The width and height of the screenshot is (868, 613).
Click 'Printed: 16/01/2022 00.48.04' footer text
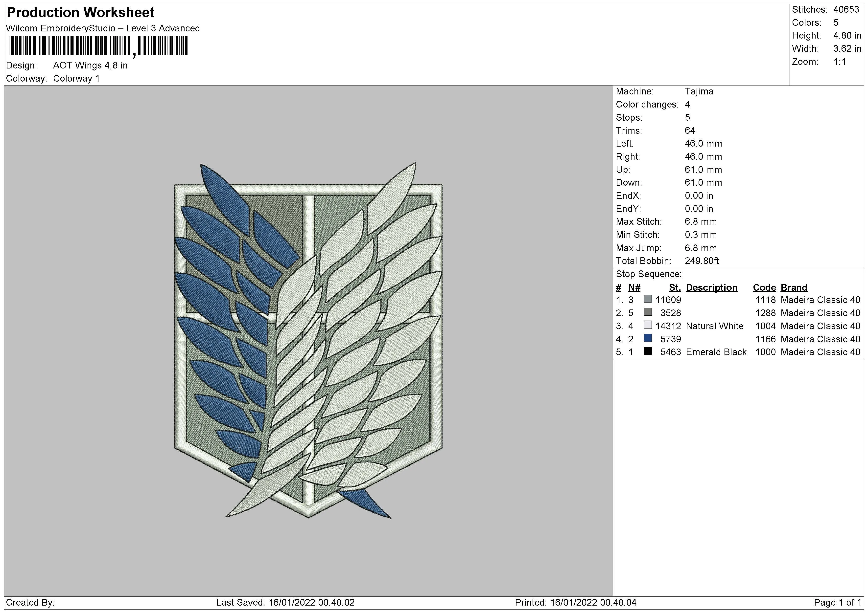[x=576, y=602]
